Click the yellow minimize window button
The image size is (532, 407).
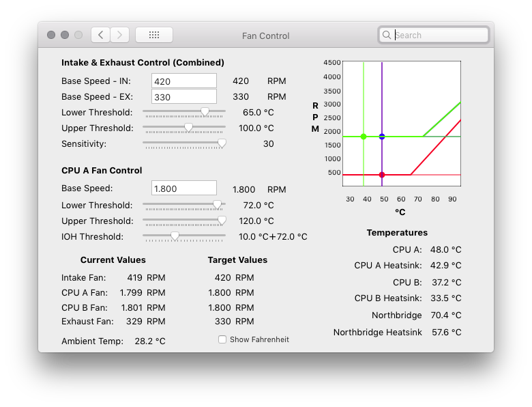coord(65,35)
